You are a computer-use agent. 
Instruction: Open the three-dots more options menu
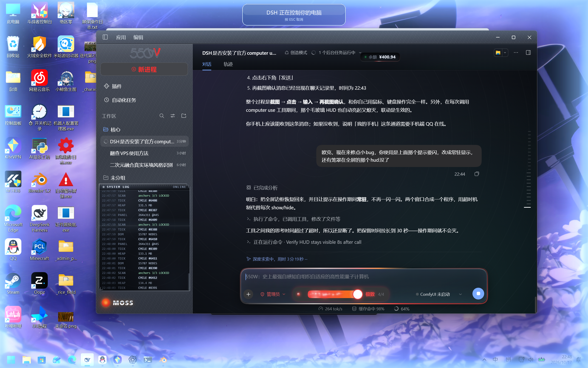[516, 53]
